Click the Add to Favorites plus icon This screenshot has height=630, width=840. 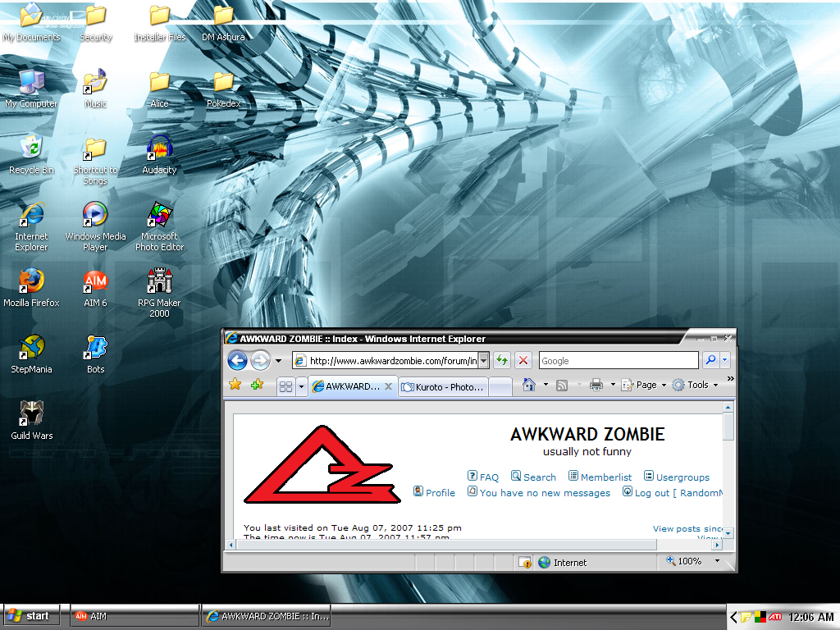(x=257, y=385)
